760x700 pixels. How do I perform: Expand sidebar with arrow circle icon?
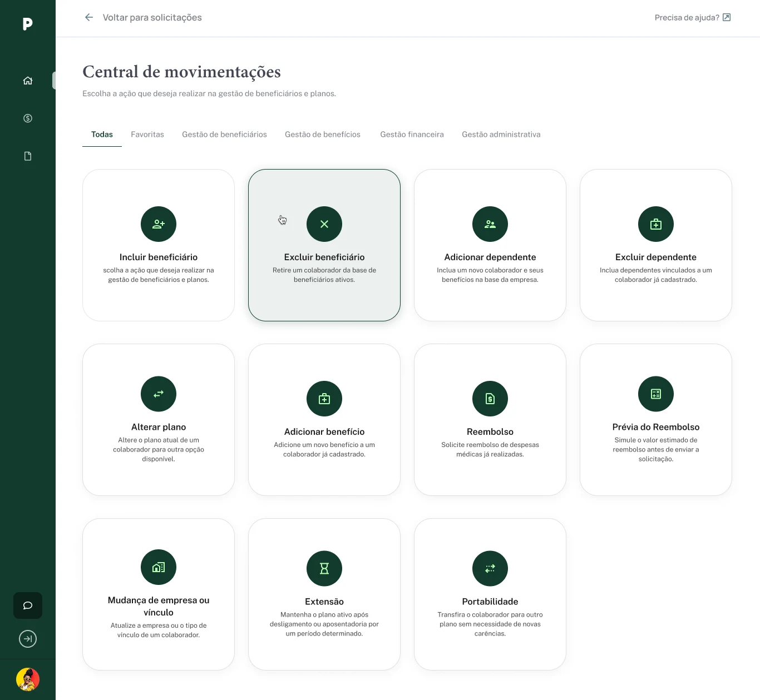[x=28, y=639]
